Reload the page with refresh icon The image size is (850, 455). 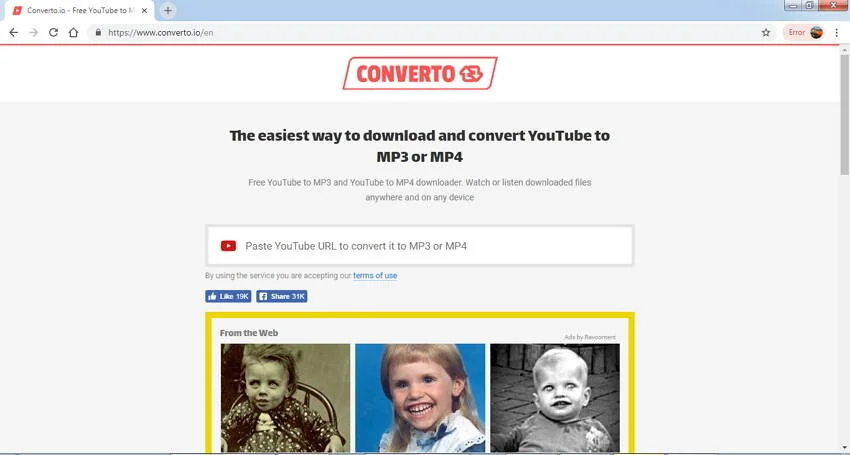[x=53, y=33]
